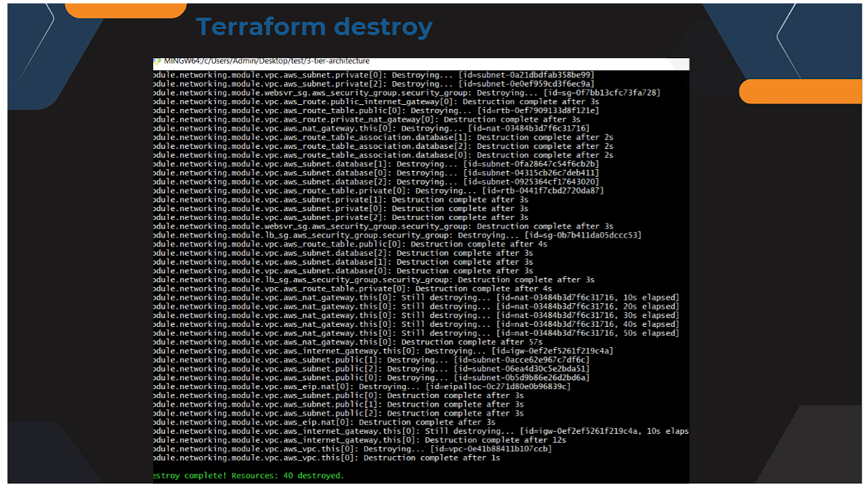This screenshot has height=490, width=868.
Task: Click nat_gateway 'Destroying...' line without elapsed time
Action: click(x=372, y=128)
